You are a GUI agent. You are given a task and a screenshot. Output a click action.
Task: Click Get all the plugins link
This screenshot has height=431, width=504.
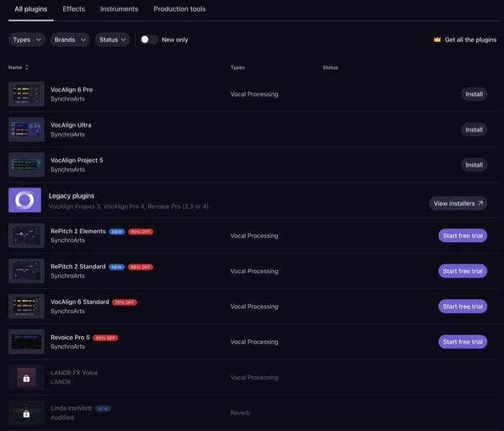[470, 40]
